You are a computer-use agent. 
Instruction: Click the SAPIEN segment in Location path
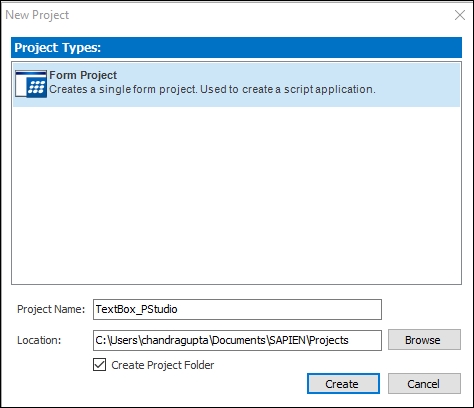coord(287,340)
